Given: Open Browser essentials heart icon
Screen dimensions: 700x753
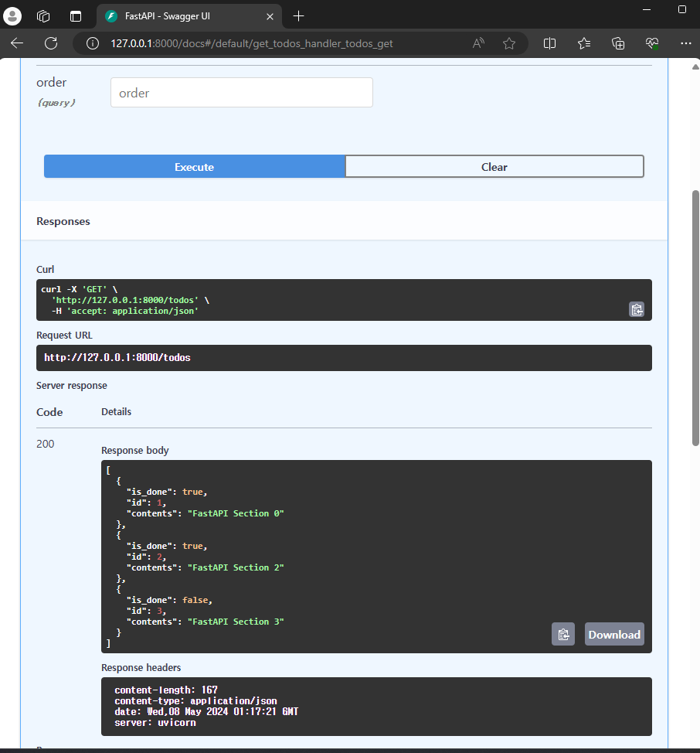Looking at the screenshot, I should coord(652,44).
